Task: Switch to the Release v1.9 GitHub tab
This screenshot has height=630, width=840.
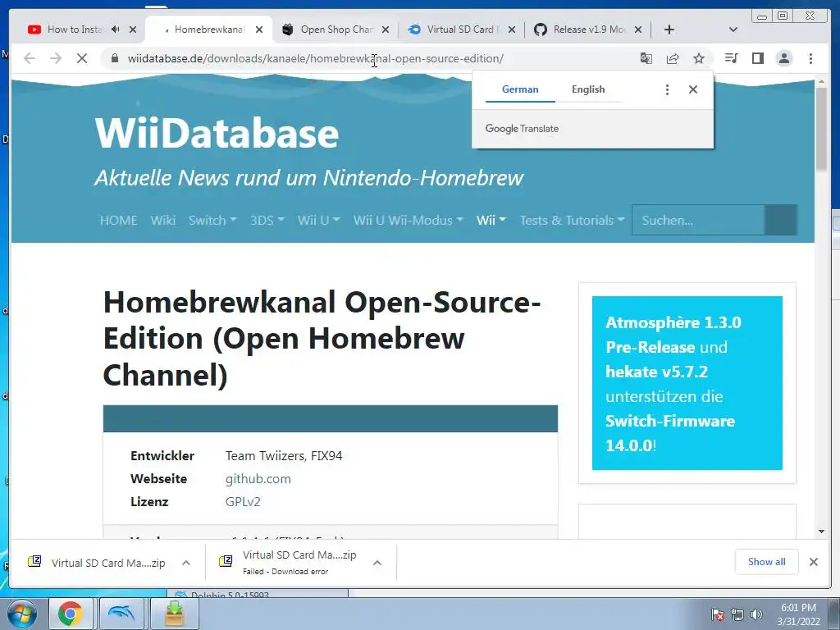Action: (588, 30)
